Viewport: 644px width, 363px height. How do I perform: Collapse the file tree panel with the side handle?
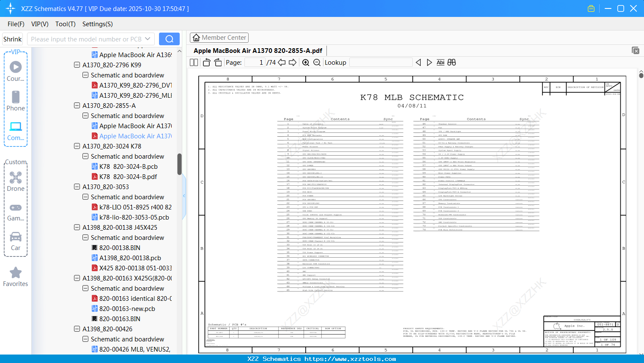point(184,195)
